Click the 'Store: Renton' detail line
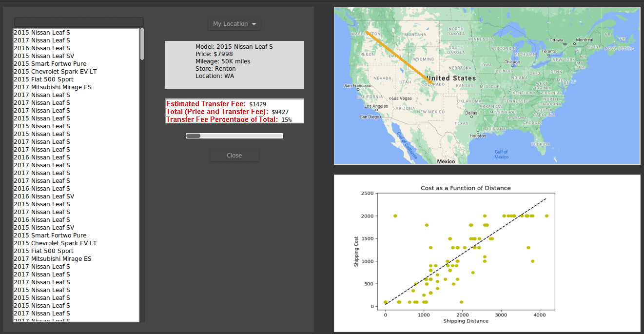 [x=215, y=69]
